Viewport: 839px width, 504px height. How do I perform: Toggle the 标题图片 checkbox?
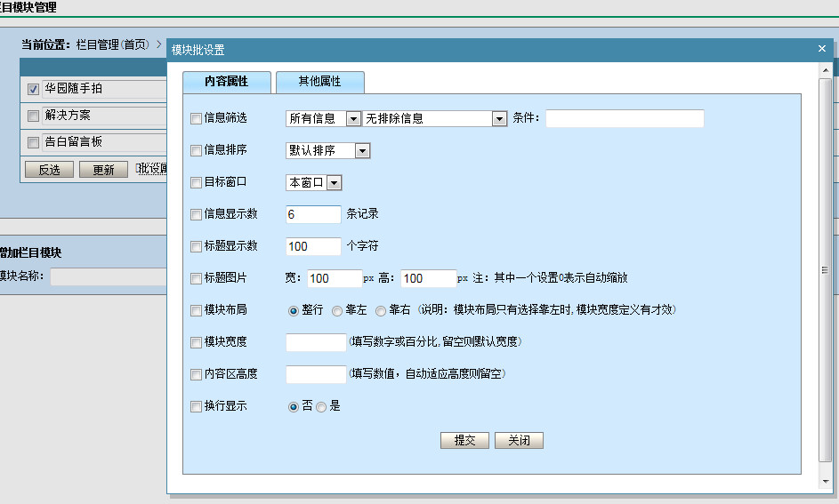pos(197,279)
